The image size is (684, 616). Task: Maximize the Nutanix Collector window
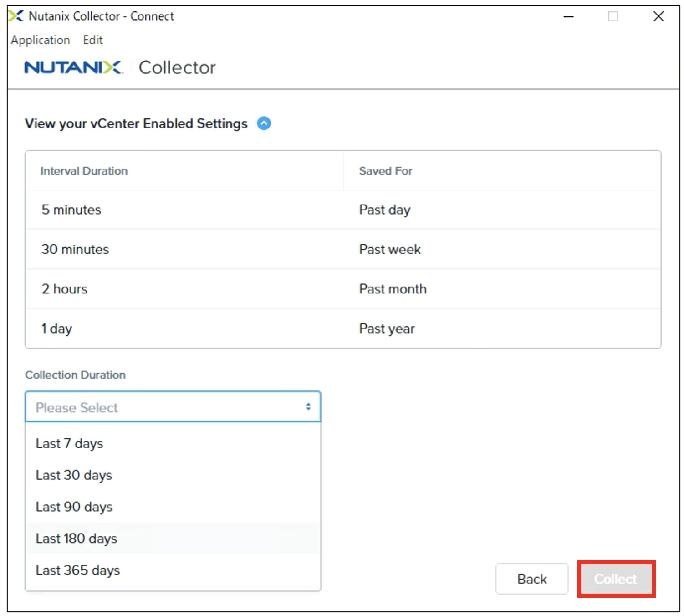[x=613, y=17]
